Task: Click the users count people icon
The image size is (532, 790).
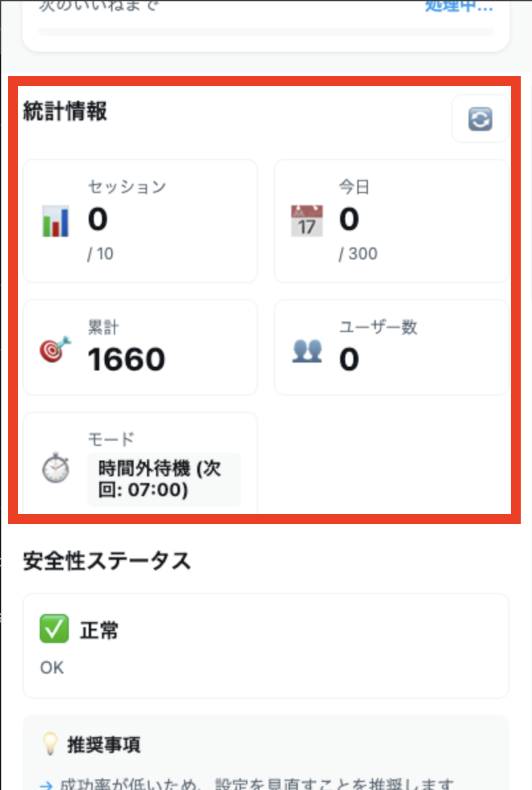Action: coord(307,349)
